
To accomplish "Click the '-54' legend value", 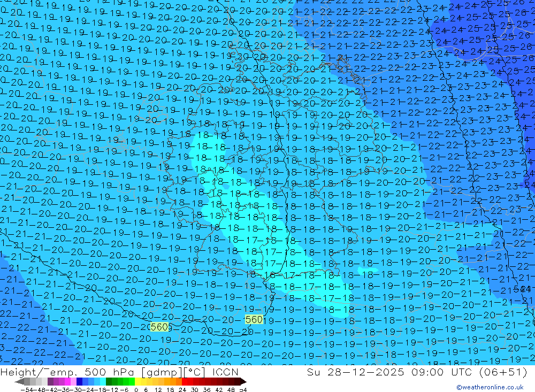I will (27, 390).
